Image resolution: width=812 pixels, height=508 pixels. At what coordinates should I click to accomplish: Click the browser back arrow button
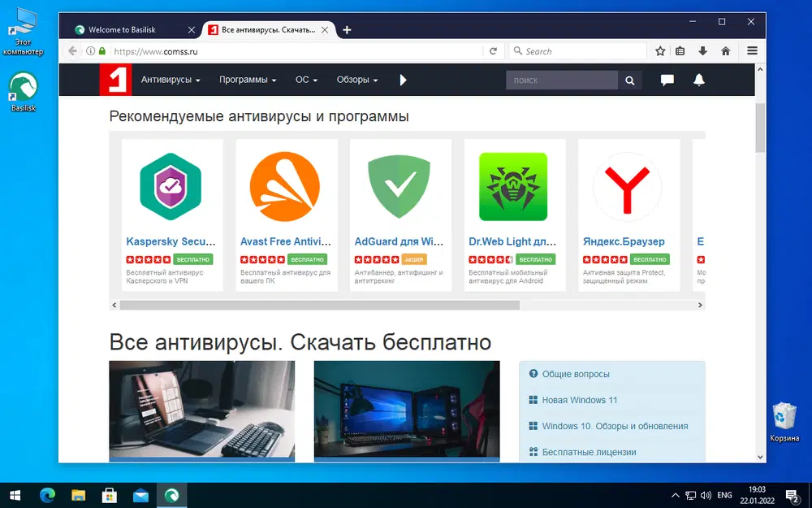tap(72, 50)
